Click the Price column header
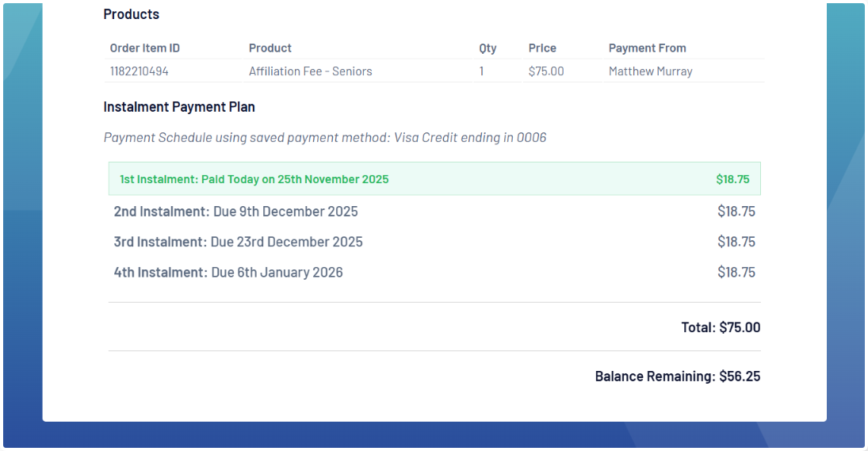This screenshot has height=451, width=868. pyautogui.click(x=542, y=48)
